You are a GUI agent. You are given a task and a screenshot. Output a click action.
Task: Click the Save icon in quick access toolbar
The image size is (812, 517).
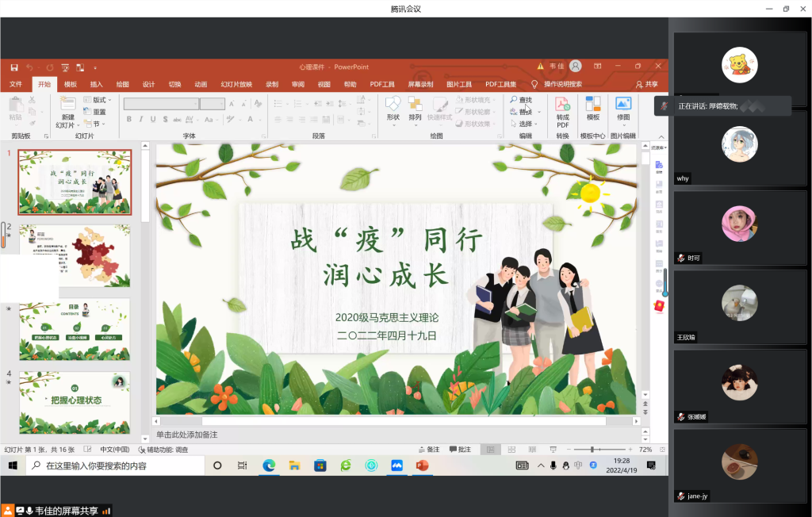[13, 67]
